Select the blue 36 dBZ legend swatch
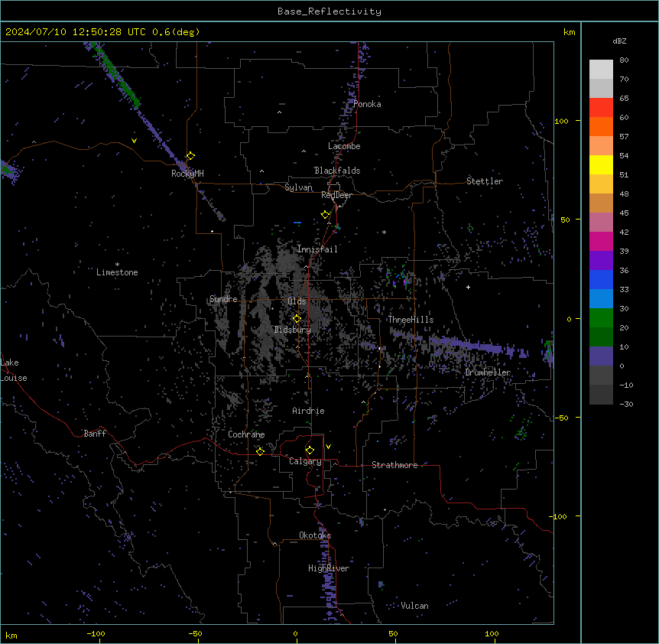The width and height of the screenshot is (659, 644). coord(601,279)
